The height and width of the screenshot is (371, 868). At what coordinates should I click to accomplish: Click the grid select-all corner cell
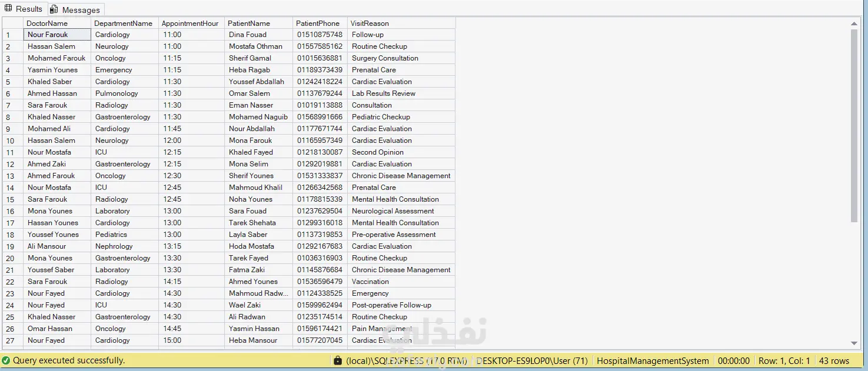(x=12, y=24)
